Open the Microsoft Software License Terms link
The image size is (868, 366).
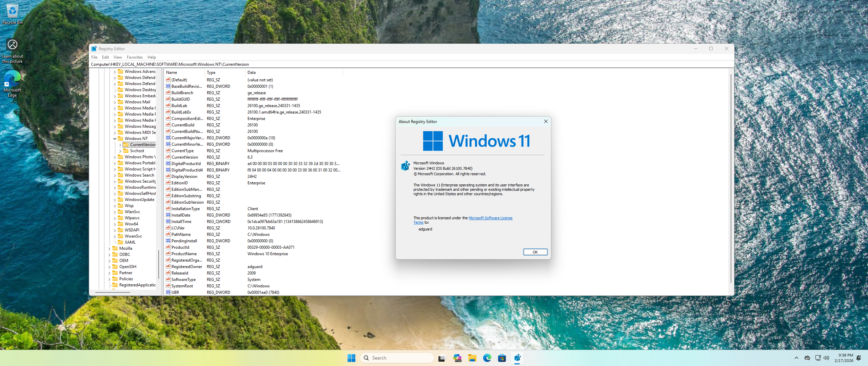tap(490, 218)
